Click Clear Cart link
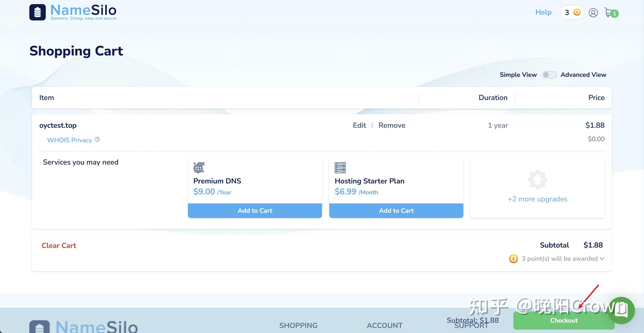Screen dimensions: 644x333 click(59, 245)
